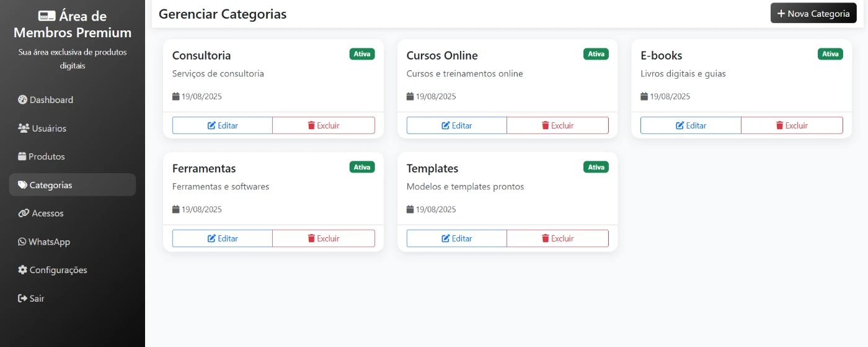Image resolution: width=868 pixels, height=347 pixels.
Task: Click the Ativa badge on E-books
Action: [x=830, y=54]
